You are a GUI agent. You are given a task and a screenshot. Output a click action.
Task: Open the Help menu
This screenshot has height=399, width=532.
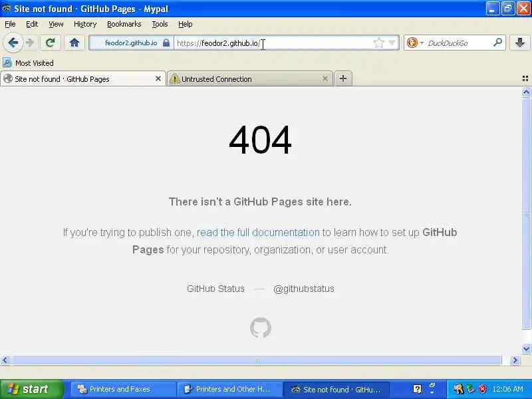click(186, 24)
